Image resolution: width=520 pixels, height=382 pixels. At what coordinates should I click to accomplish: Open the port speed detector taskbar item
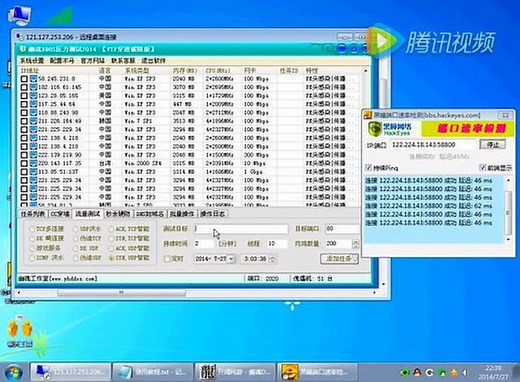pos(317,372)
